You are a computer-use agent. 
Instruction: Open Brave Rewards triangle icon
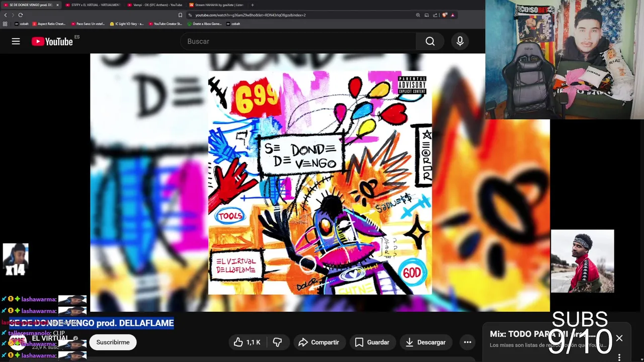[452, 15]
